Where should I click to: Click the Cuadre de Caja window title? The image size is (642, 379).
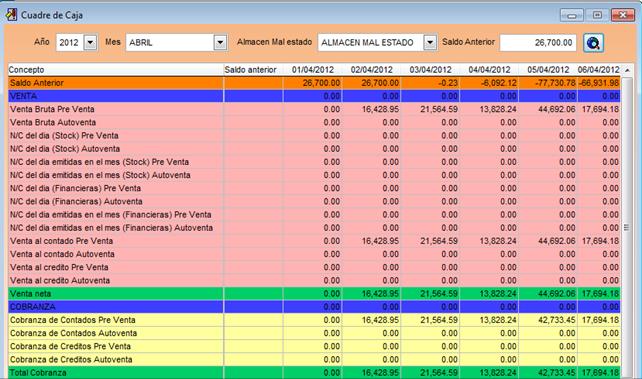click(x=52, y=15)
